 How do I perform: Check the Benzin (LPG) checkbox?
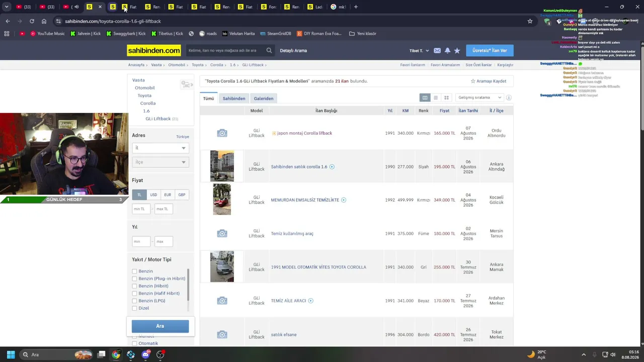pyautogui.click(x=134, y=301)
